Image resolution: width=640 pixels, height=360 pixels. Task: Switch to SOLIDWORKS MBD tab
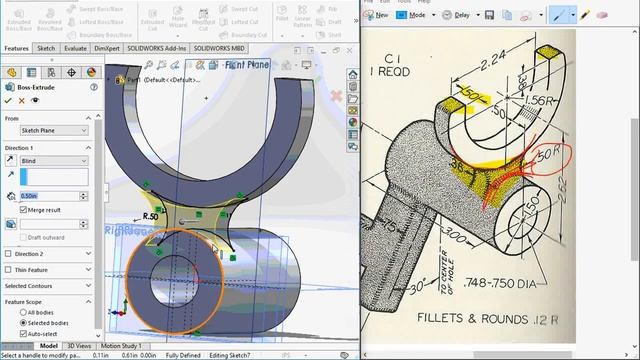click(219, 48)
